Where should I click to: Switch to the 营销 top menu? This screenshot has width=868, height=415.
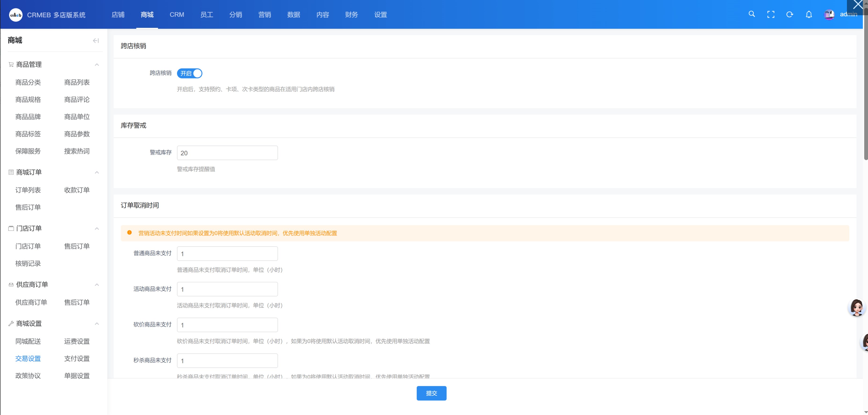click(x=265, y=15)
